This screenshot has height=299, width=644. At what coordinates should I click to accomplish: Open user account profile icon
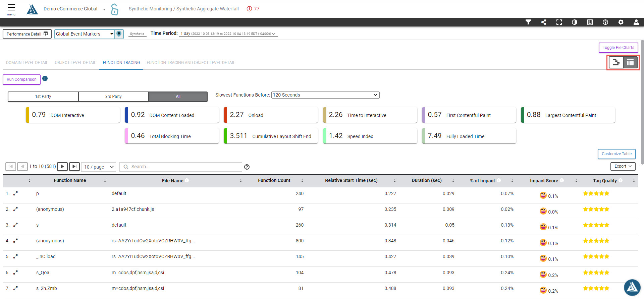pyautogui.click(x=636, y=22)
